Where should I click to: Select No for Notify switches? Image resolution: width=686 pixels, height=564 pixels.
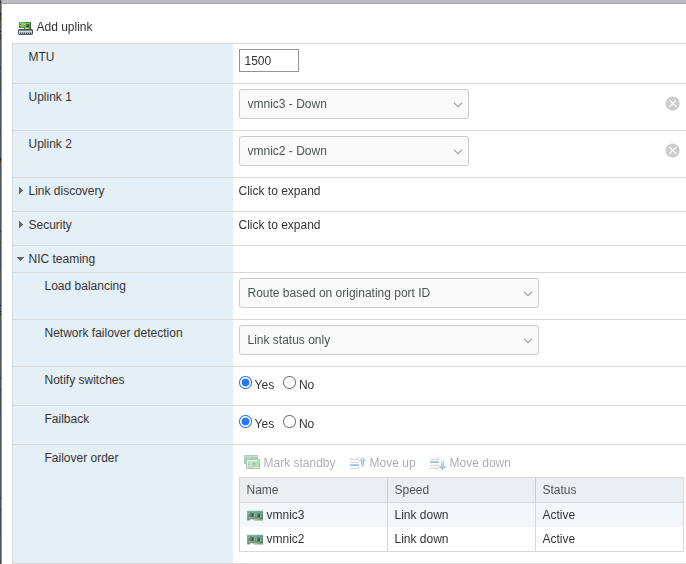(x=290, y=383)
